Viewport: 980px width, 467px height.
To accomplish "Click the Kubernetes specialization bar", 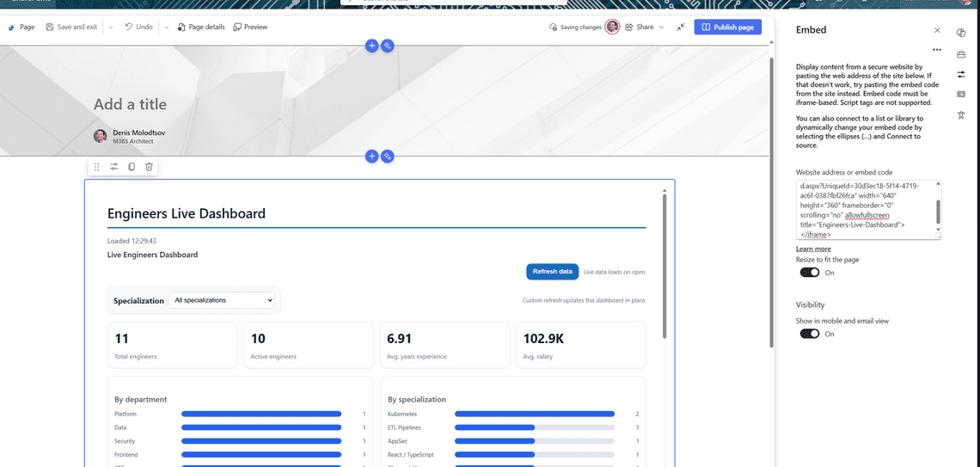I will click(x=535, y=414).
